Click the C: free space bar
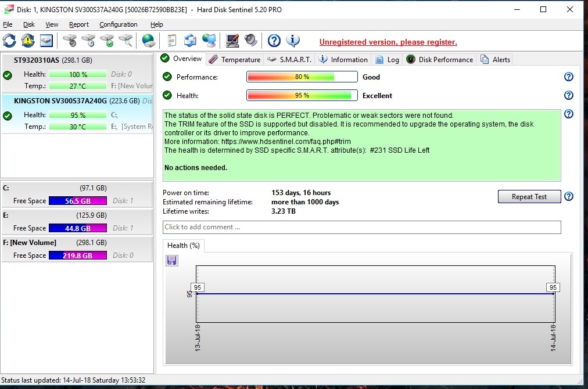Viewport: 588px width, 389px height. click(x=78, y=201)
